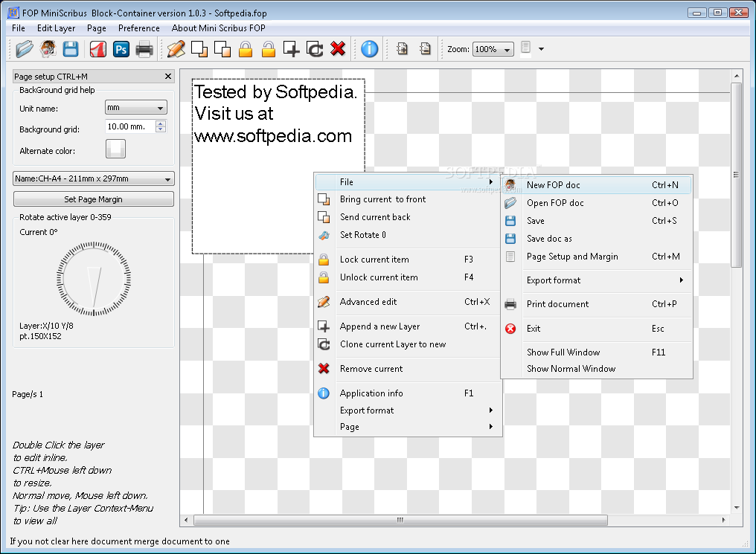The image size is (756, 554).
Task: Open the Unit name mm dropdown
Action: click(136, 107)
